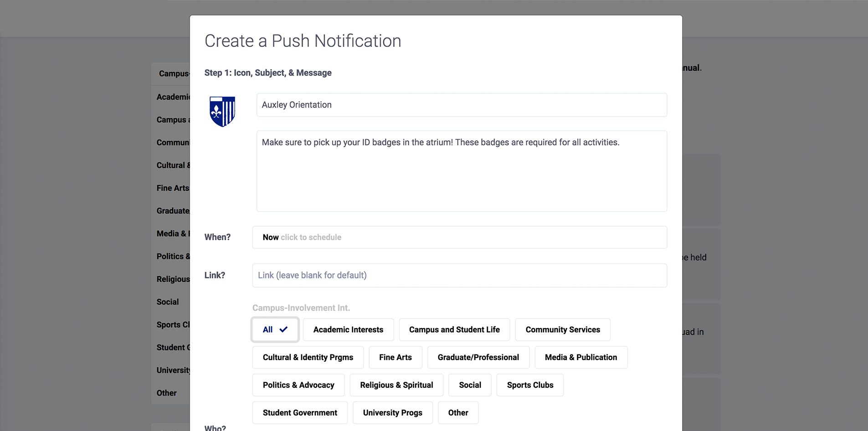868x431 pixels.
Task: Select the University Progs filter button
Action: coord(393,413)
